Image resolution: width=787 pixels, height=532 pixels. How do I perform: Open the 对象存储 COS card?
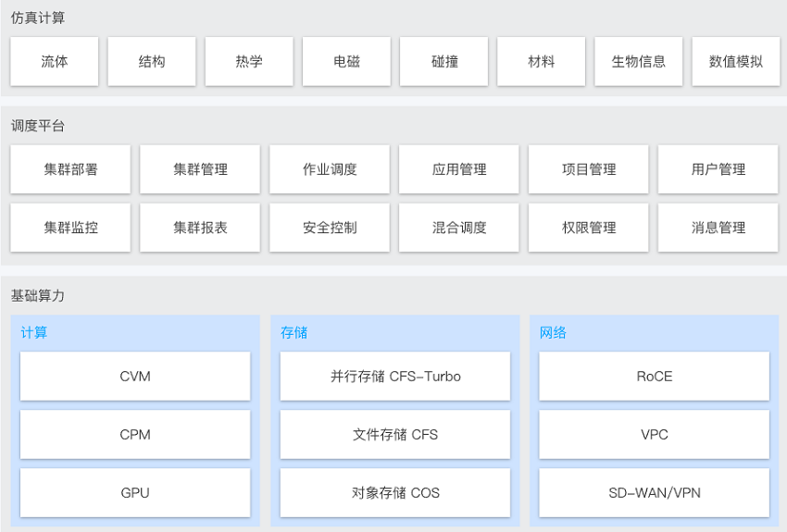395,492
